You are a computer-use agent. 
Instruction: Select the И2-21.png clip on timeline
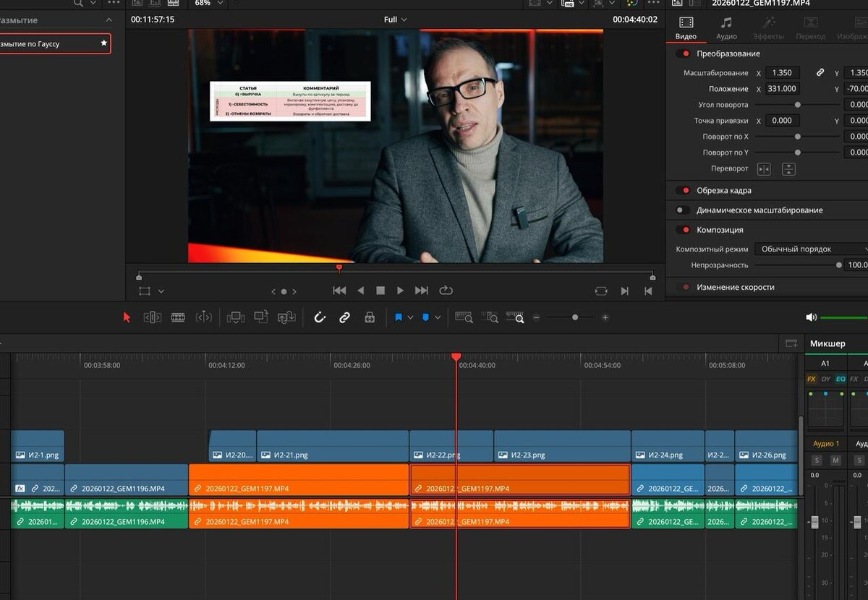[x=333, y=447]
